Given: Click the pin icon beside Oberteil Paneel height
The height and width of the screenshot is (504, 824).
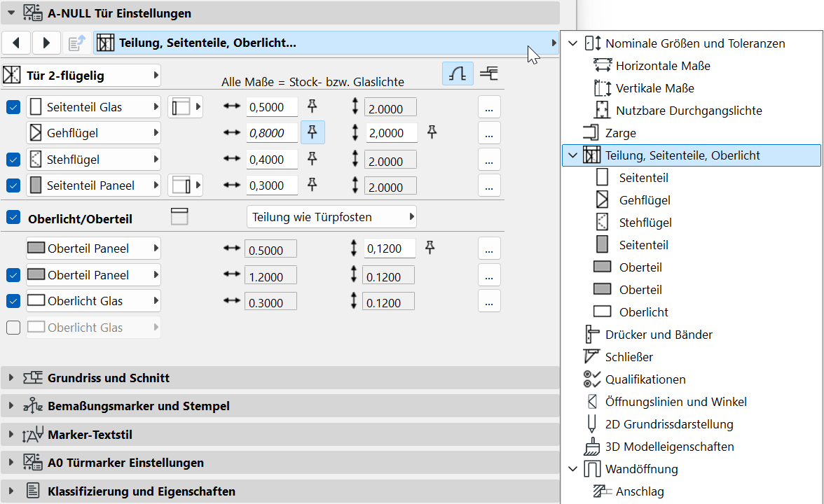Looking at the screenshot, I should coord(431,247).
